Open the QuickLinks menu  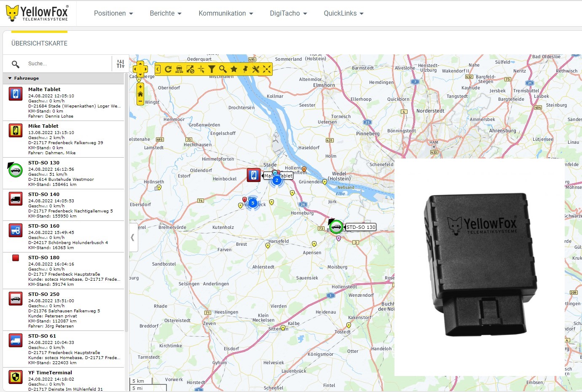343,13
